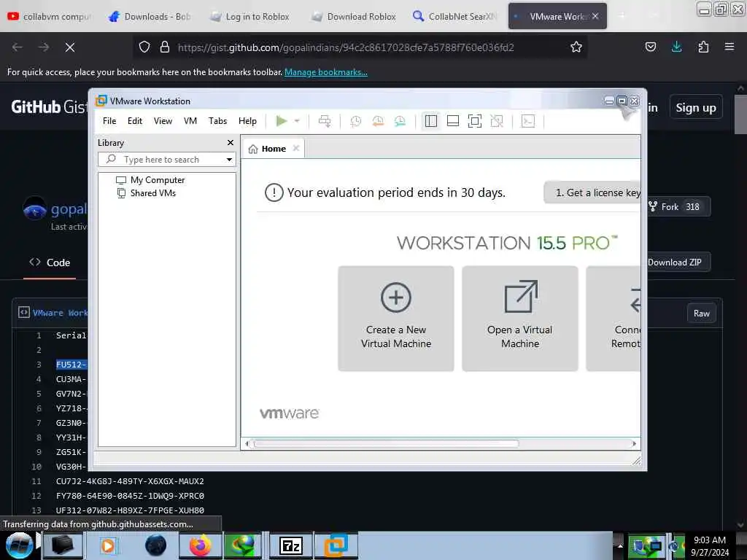Click the horizontal scrollbar in VMware Home
Viewport: 747px width, 560px height.
(386, 443)
